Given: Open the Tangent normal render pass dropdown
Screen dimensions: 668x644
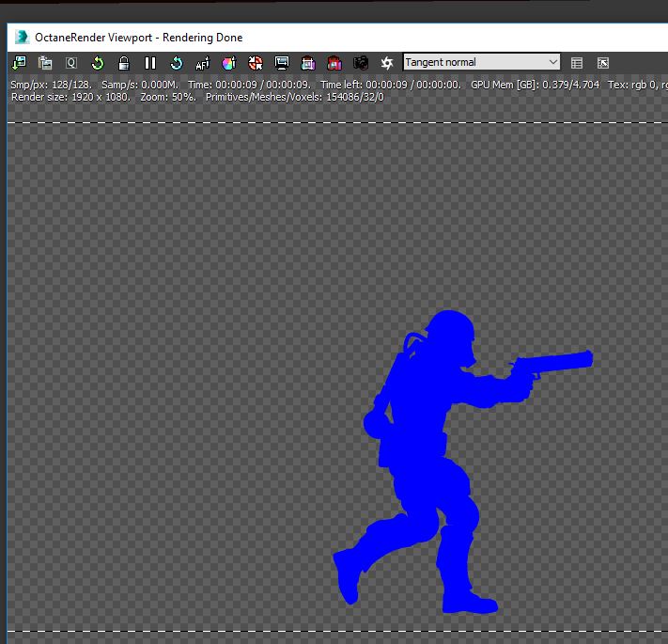Looking at the screenshot, I should [x=481, y=62].
